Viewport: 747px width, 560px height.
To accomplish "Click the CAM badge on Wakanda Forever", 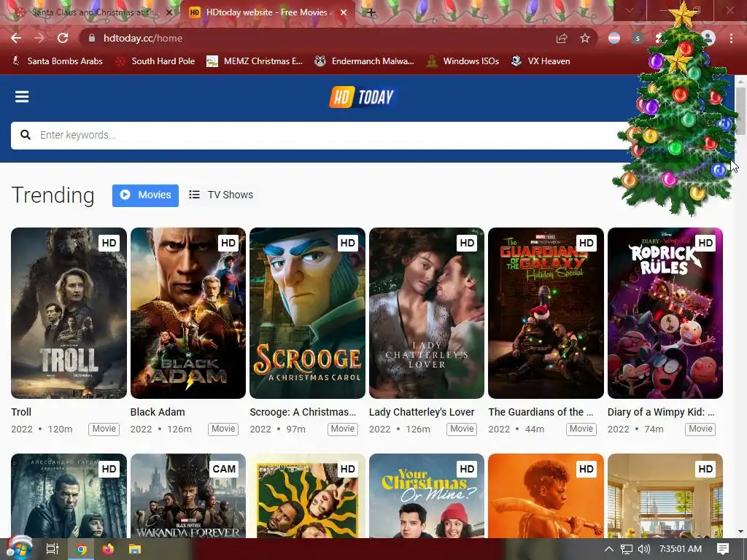I will pyautogui.click(x=225, y=469).
